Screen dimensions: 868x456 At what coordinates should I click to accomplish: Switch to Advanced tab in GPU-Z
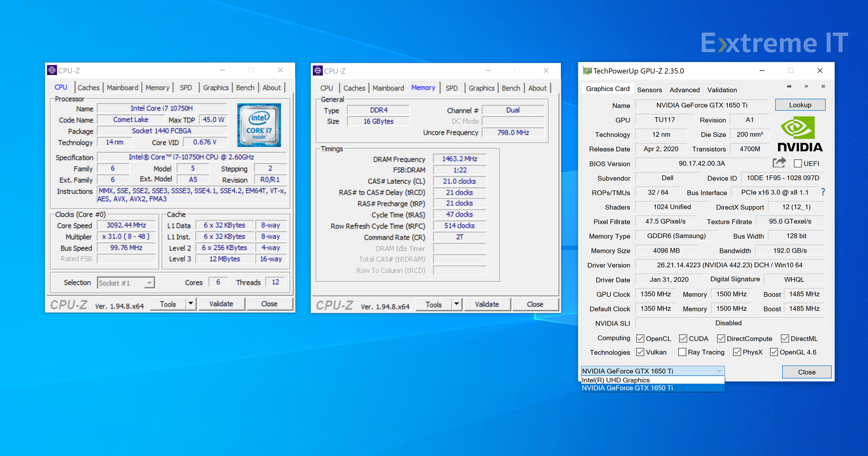point(684,90)
